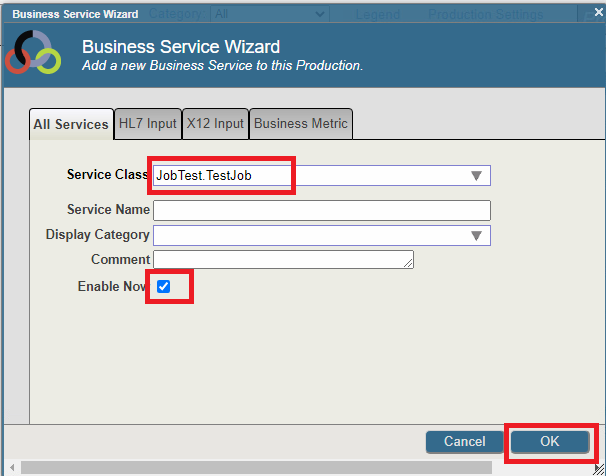This screenshot has width=606, height=476.
Task: Go to the Business Metric tab
Action: [x=300, y=124]
